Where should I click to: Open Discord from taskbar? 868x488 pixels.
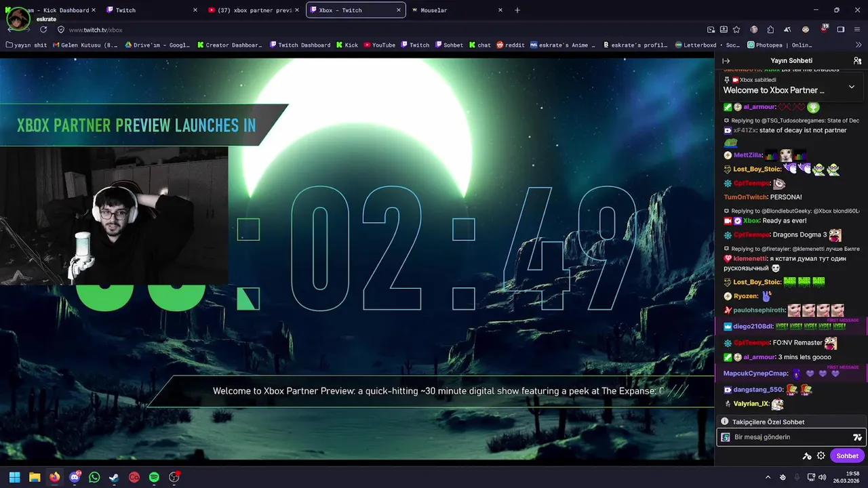[x=75, y=477]
